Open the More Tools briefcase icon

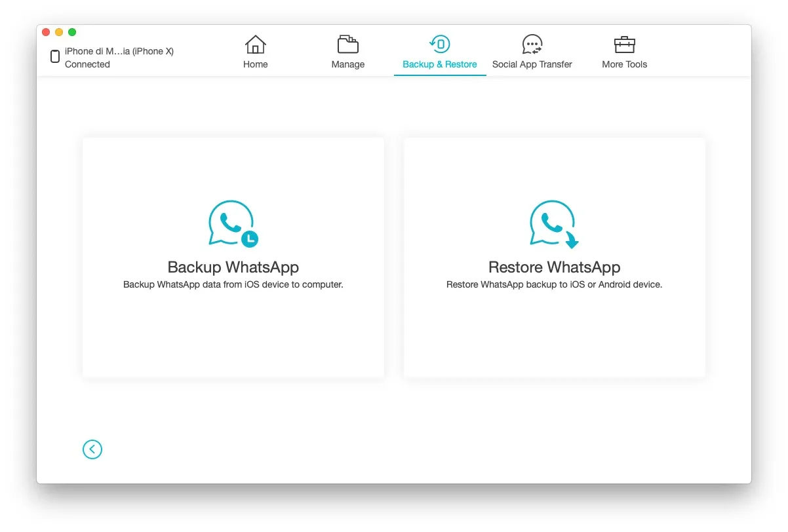pos(624,44)
